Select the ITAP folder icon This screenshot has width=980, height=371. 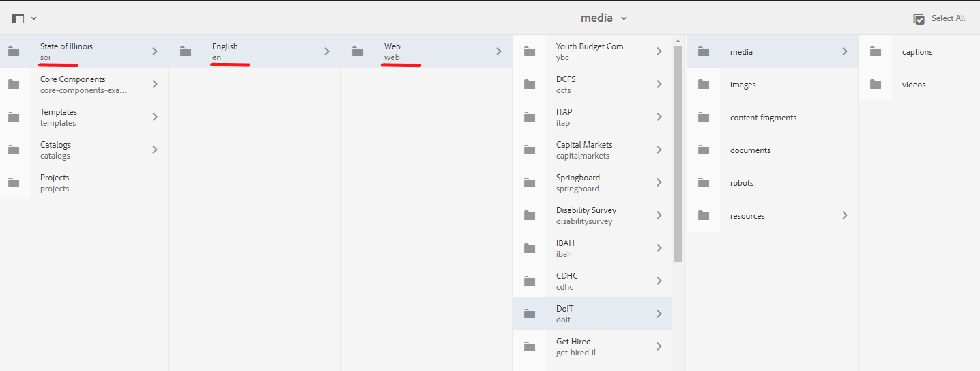click(x=530, y=117)
